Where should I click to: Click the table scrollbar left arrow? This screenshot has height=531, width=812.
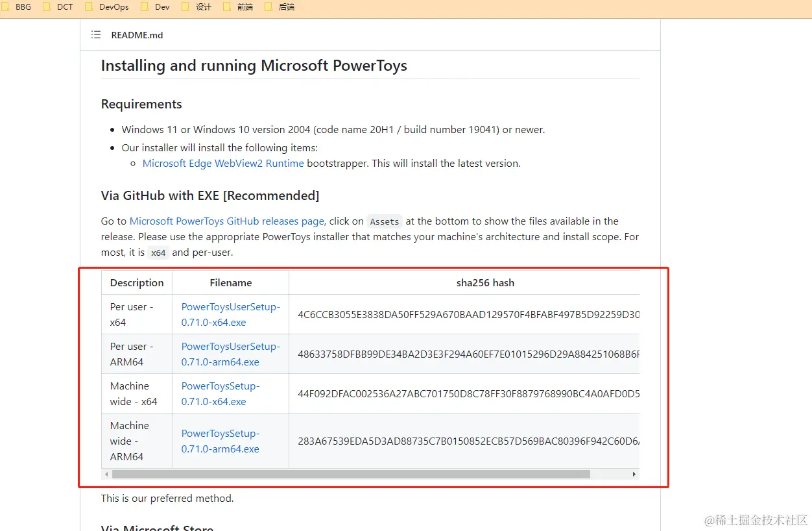(106, 475)
